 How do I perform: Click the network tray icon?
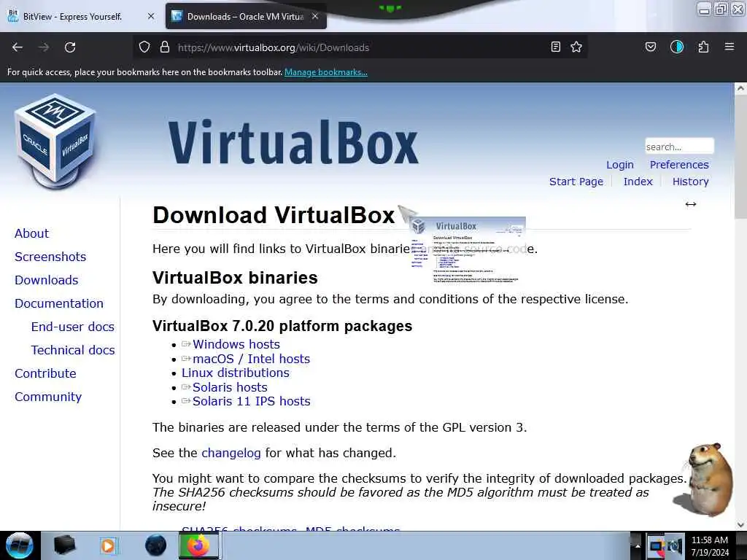click(675, 545)
